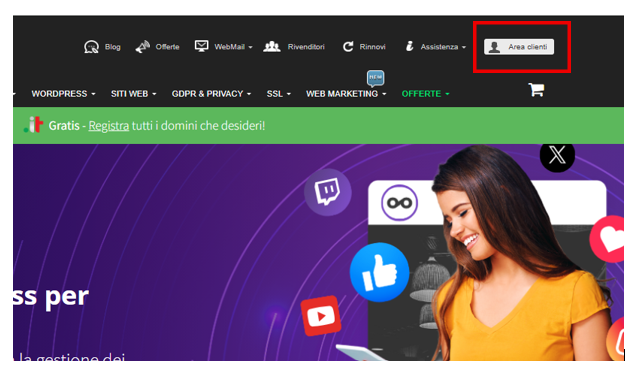Click the Rinnovi refresh arrow icon
Viewport: 628px width, 365px height.
[x=348, y=47]
